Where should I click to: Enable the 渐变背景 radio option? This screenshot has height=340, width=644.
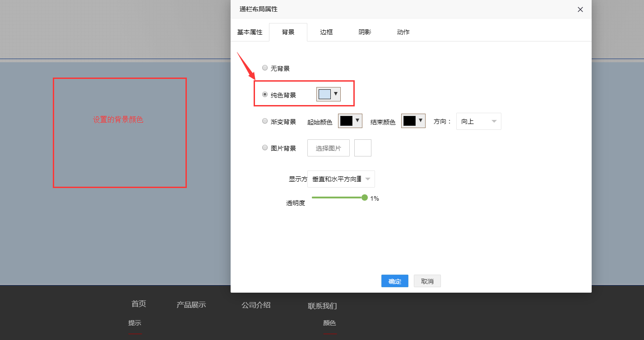point(265,121)
